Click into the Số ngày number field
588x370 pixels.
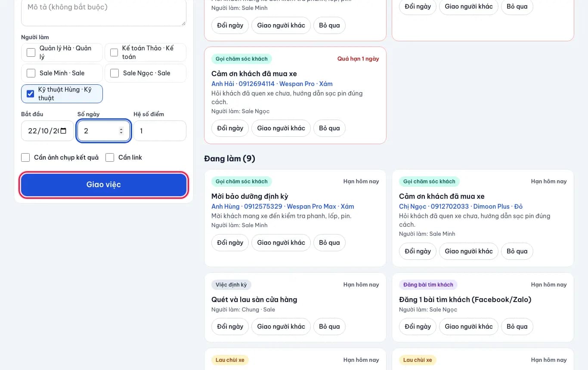coord(104,131)
